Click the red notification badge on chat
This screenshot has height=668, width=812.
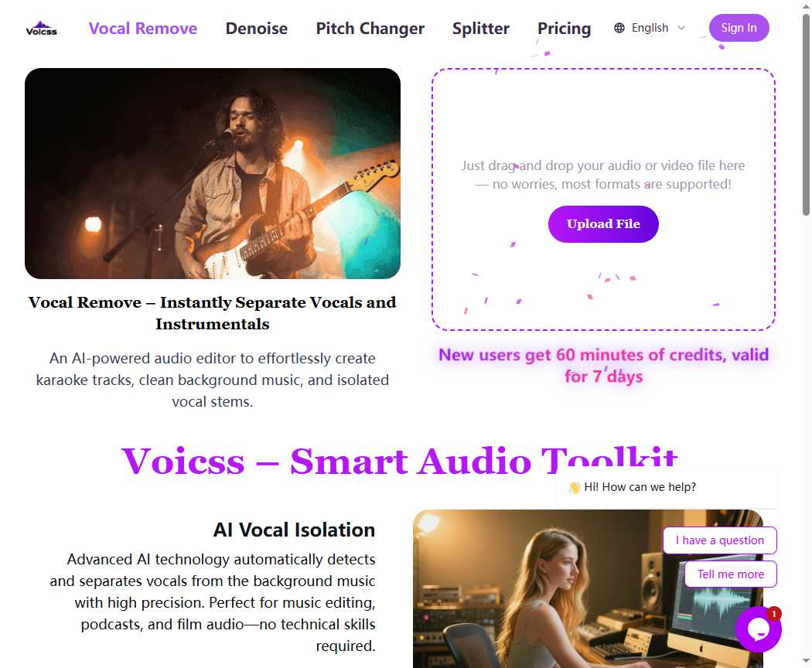pos(773,614)
